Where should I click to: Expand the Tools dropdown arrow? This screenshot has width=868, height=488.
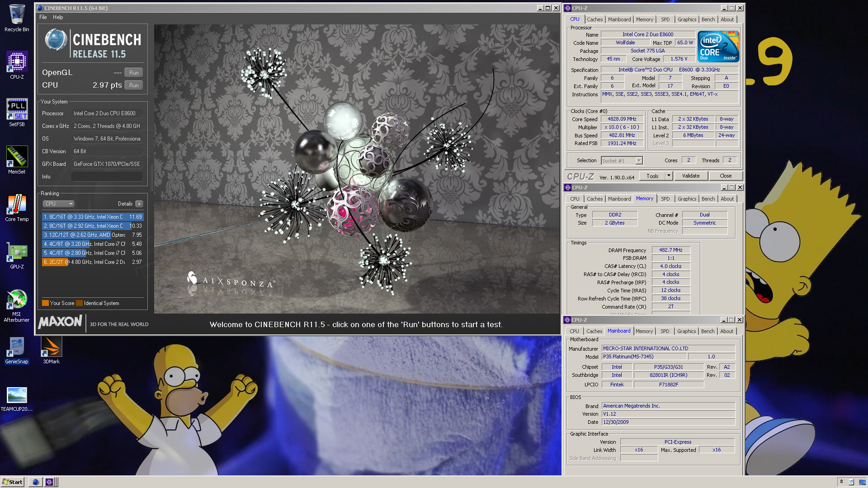[669, 176]
